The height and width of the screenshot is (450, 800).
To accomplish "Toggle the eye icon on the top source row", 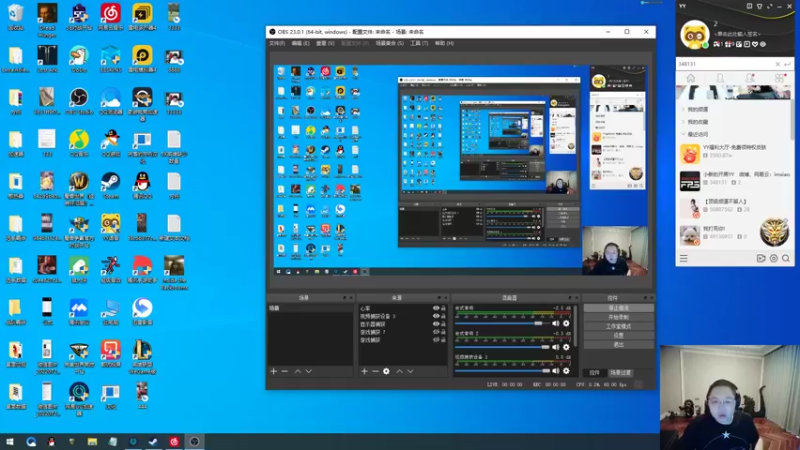I will click(x=436, y=308).
